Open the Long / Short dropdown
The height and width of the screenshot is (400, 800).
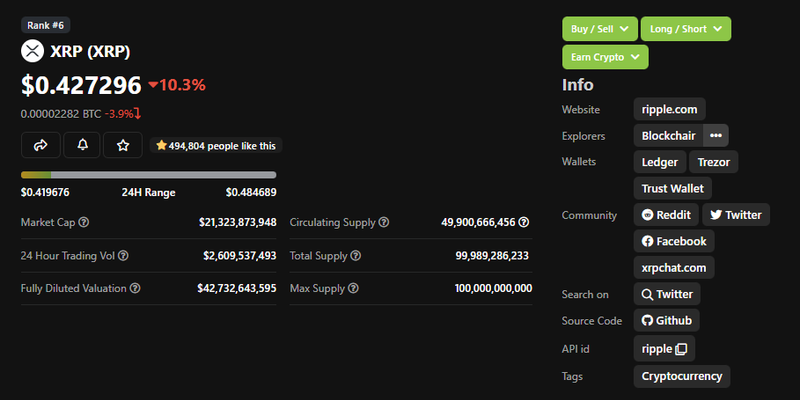tap(685, 29)
